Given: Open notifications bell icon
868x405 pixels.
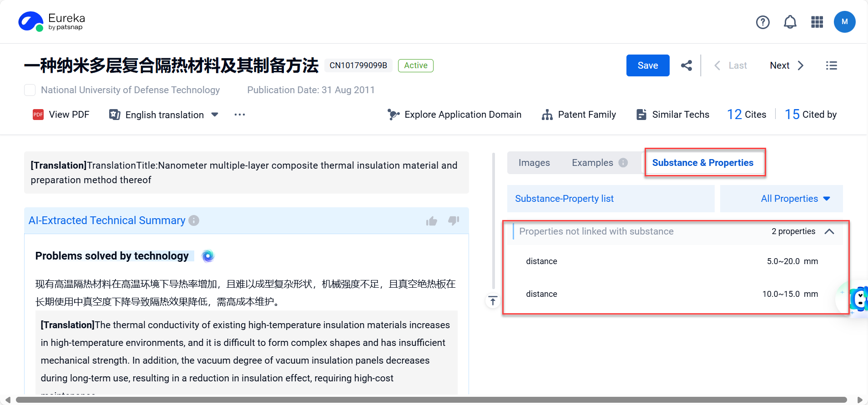Looking at the screenshot, I should 790,22.
